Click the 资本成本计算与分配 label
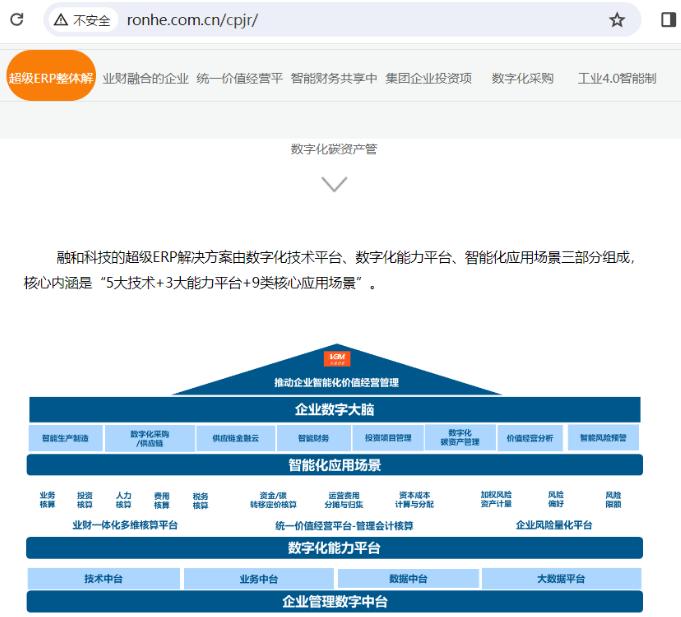The height and width of the screenshot is (617, 681). click(x=414, y=500)
